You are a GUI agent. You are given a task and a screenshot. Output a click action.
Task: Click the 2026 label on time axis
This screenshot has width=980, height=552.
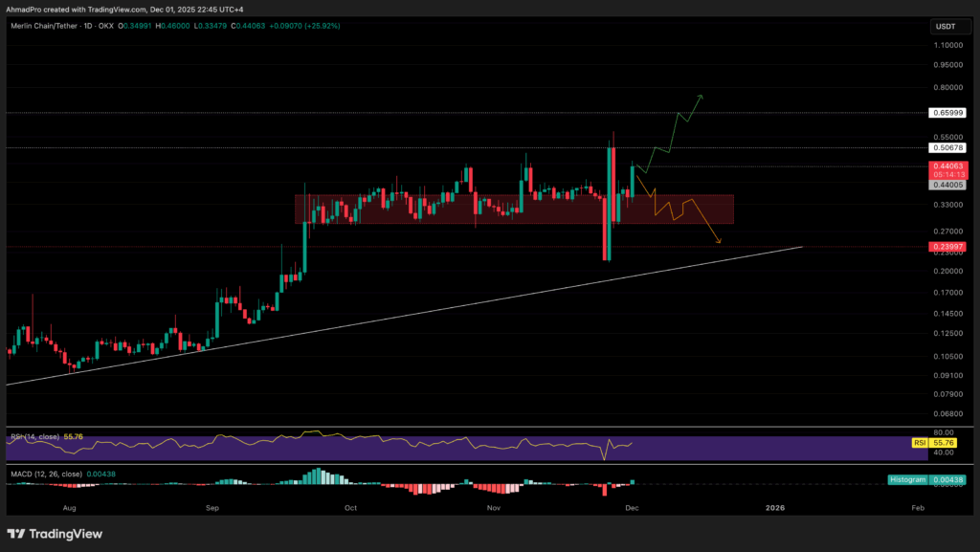click(x=775, y=508)
